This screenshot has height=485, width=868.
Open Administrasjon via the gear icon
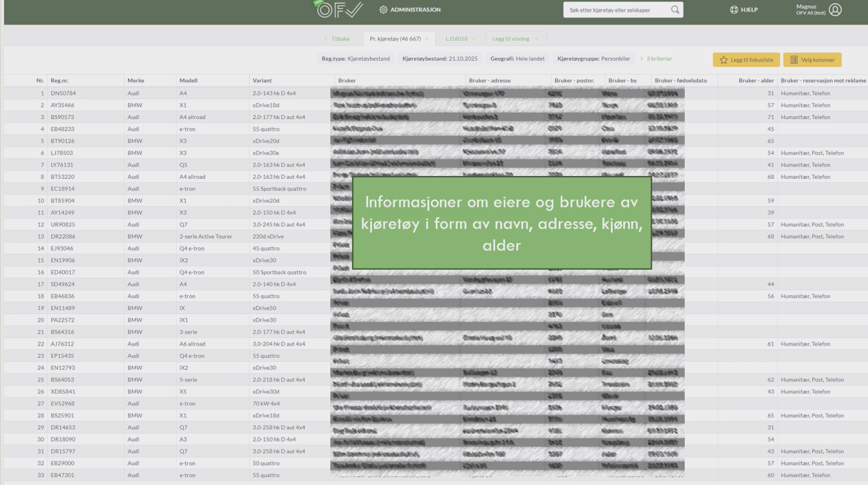(x=383, y=9)
